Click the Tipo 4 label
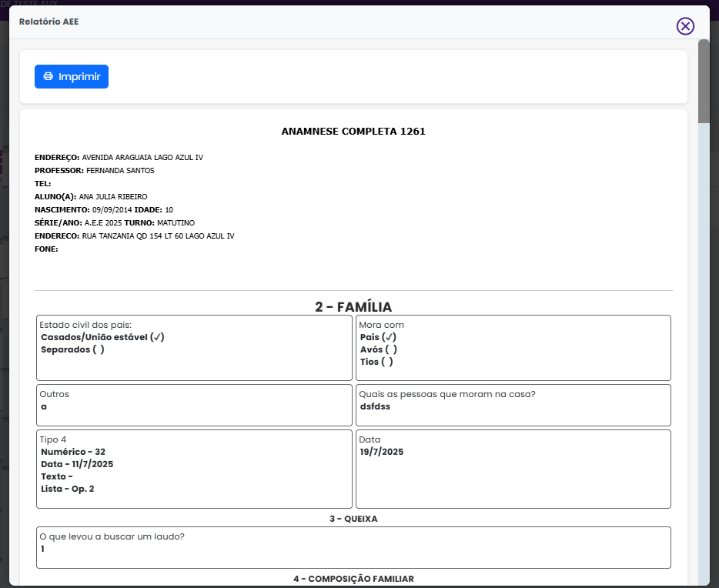The height and width of the screenshot is (588, 719). point(53,439)
